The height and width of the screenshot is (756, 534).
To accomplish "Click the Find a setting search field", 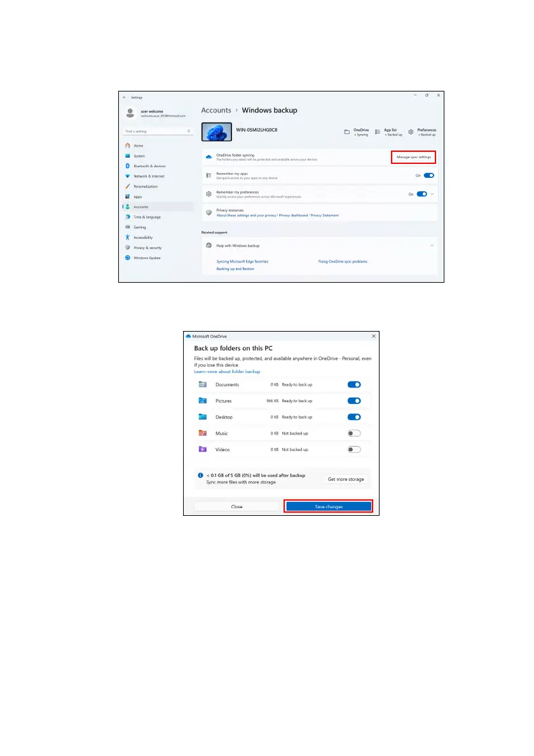I will coord(154,131).
